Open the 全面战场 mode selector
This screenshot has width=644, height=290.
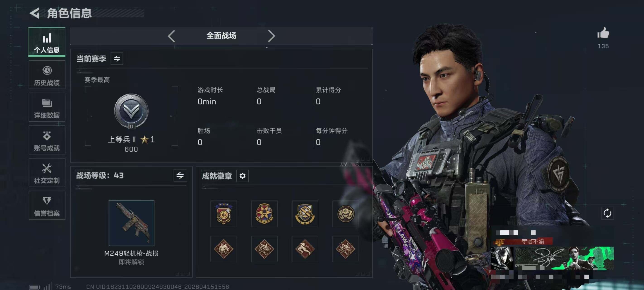(221, 36)
